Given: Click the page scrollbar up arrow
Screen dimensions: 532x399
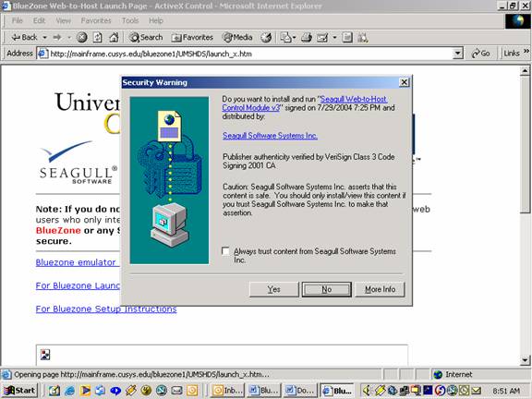Looking at the screenshot, I should coord(525,70).
